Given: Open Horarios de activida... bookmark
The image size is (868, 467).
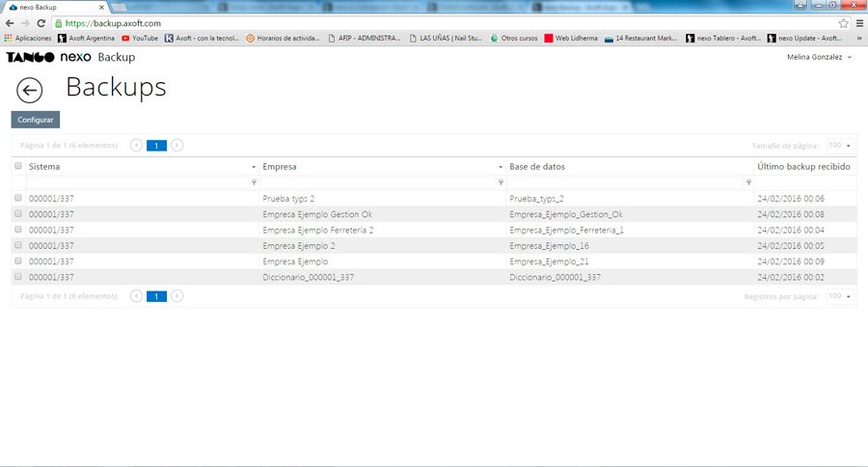Looking at the screenshot, I should [x=283, y=39].
